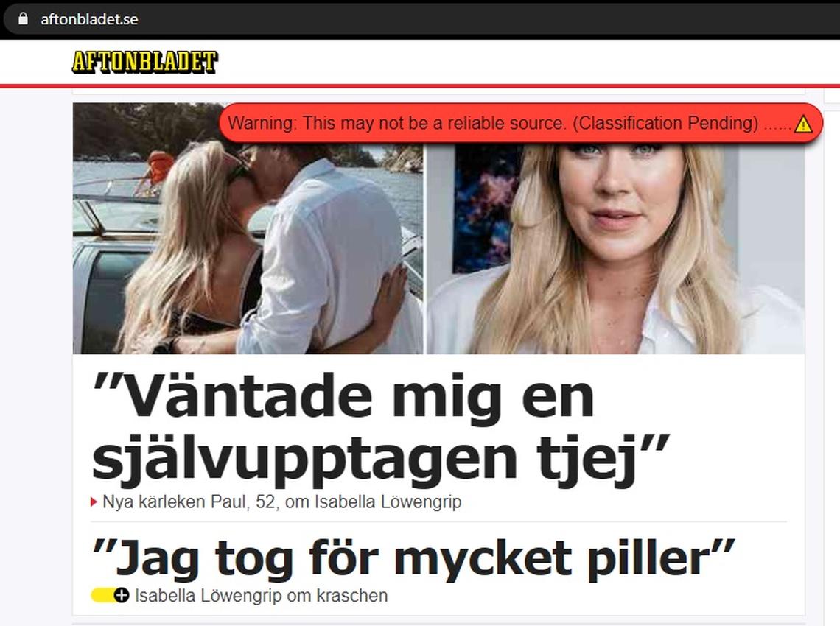840x626 pixels.
Task: Open the Väntade mig en självupptagen tjej headline
Action: pos(380,427)
